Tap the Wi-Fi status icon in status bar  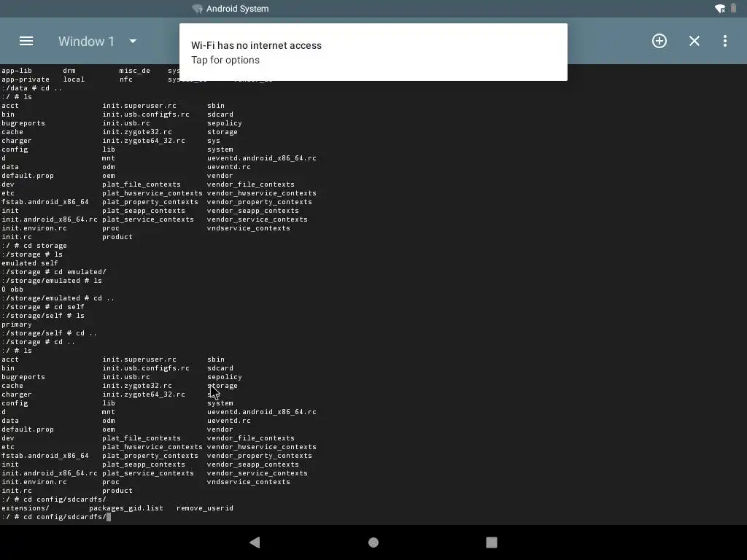(720, 9)
